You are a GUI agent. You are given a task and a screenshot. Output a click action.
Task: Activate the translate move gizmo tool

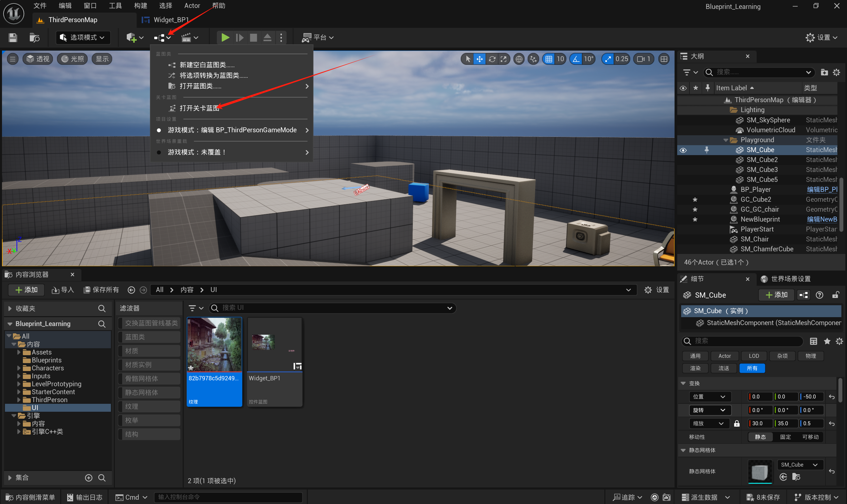(x=480, y=59)
